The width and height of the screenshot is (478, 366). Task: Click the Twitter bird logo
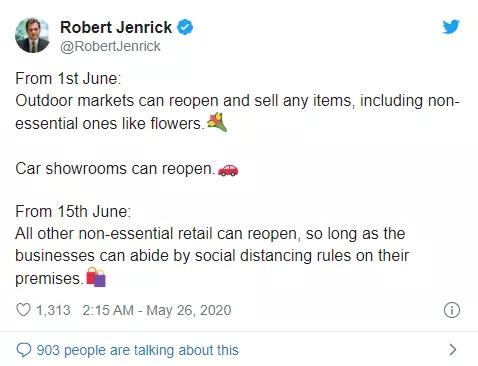click(x=451, y=27)
